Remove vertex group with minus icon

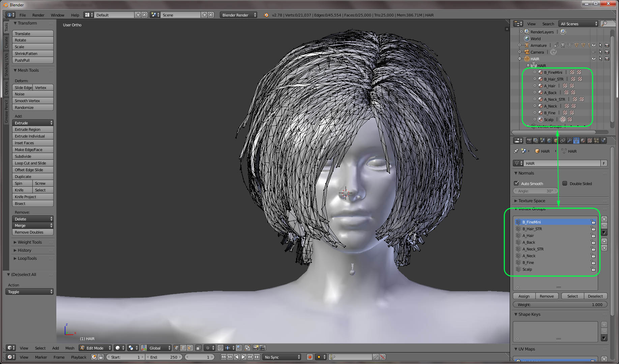coord(604,226)
